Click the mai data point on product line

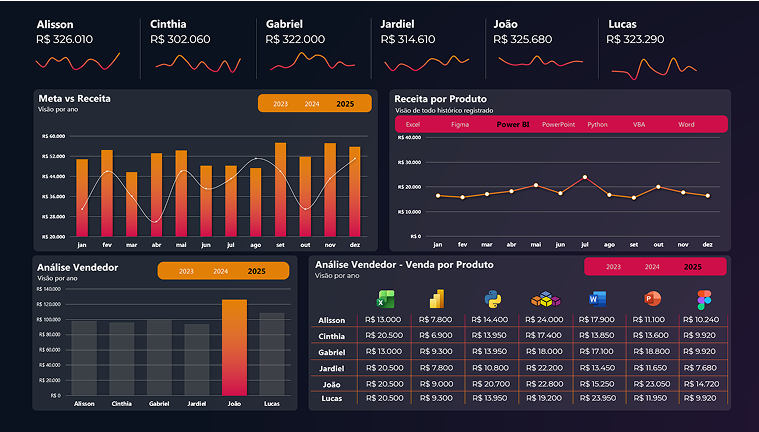pyautogui.click(x=536, y=185)
